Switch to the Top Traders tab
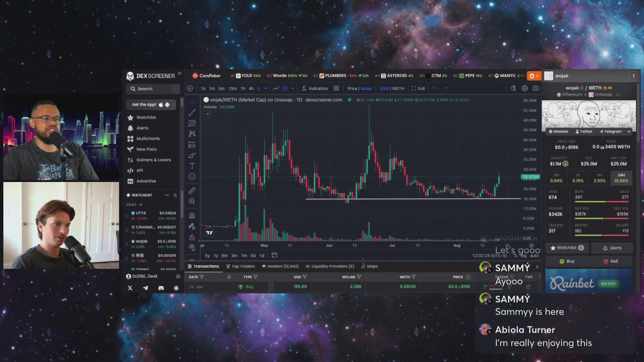 point(240,266)
